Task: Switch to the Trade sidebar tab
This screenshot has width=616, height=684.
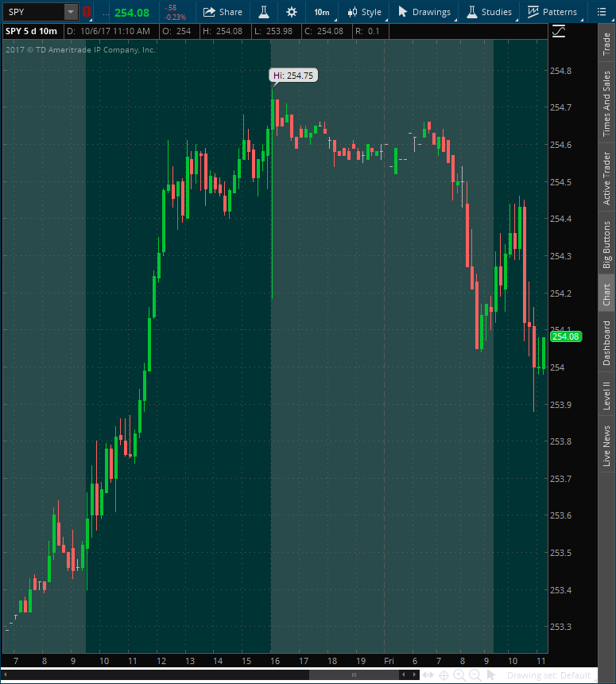Action: pos(606,44)
